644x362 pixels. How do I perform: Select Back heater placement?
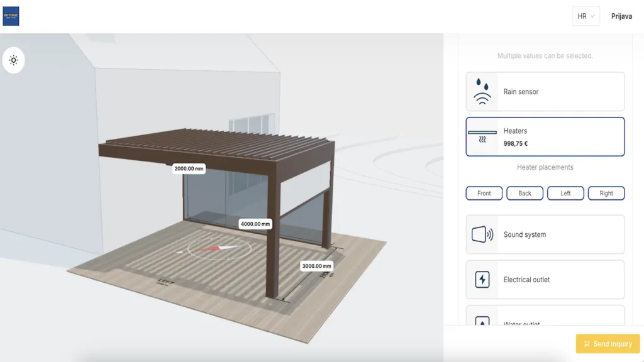coord(525,194)
